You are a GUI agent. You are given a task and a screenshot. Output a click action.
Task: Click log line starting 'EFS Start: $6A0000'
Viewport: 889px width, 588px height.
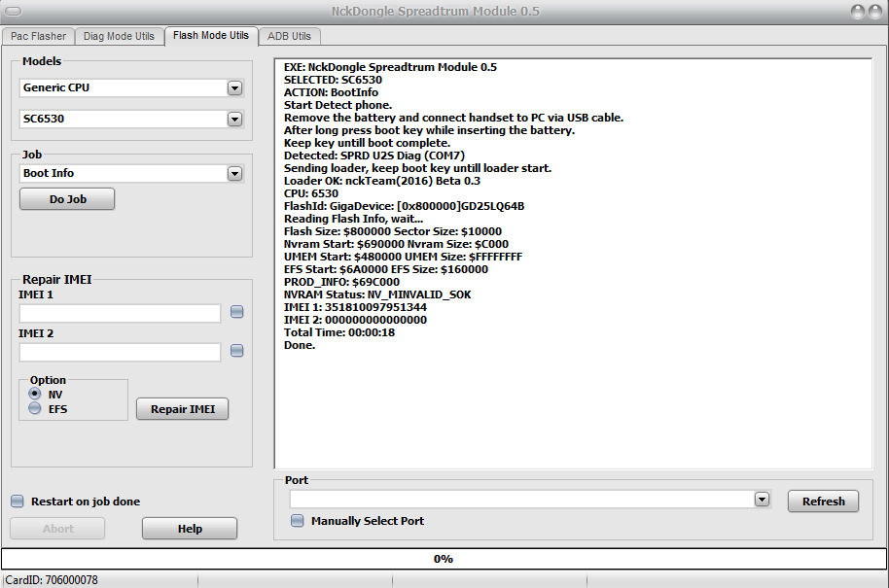(x=386, y=269)
